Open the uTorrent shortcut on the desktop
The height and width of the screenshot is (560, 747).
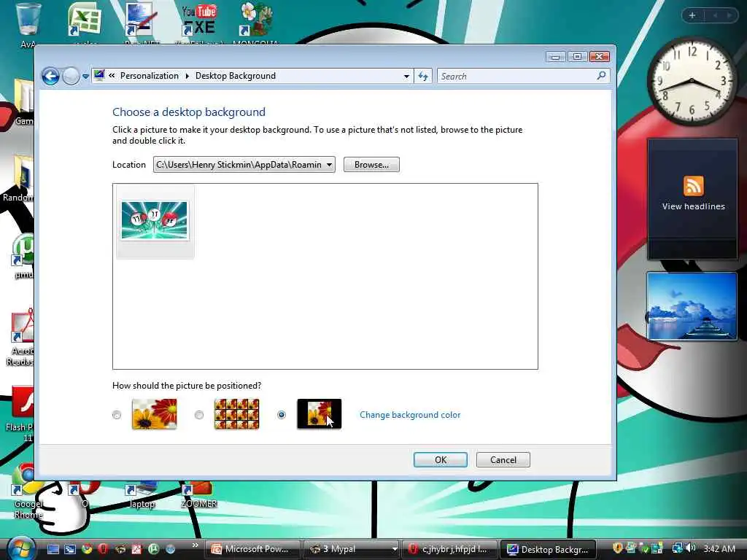[23, 254]
